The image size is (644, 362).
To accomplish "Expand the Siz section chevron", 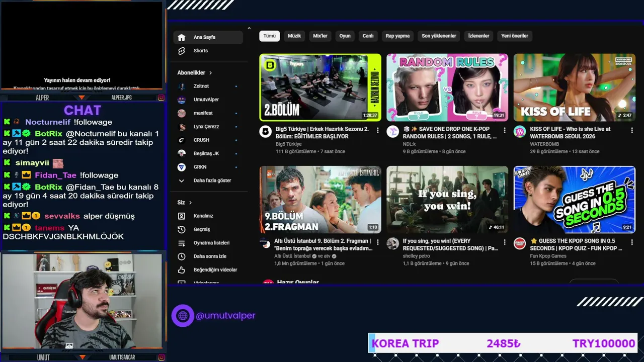I will click(190, 203).
